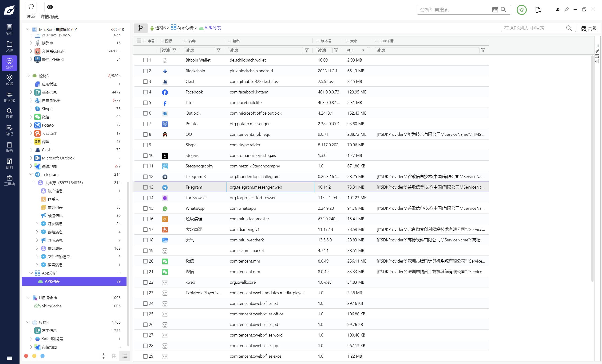Click the pin window icon
The width and height of the screenshot is (602, 364).
pos(566,10)
